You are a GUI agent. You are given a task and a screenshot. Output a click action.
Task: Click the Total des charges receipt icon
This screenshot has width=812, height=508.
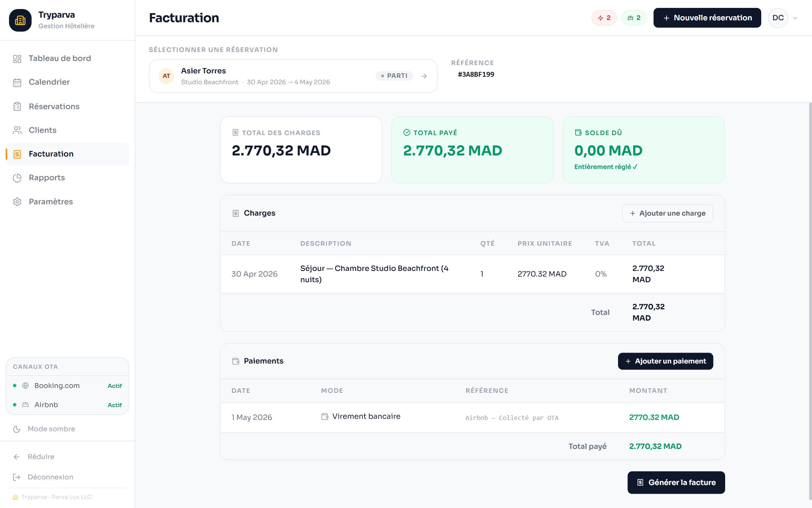pyautogui.click(x=235, y=132)
